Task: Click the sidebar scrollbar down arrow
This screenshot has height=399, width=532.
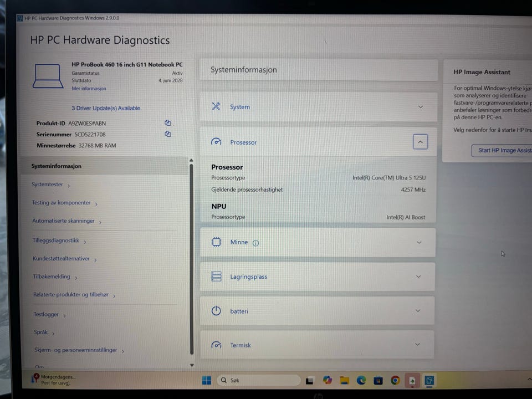Action: (x=192, y=365)
